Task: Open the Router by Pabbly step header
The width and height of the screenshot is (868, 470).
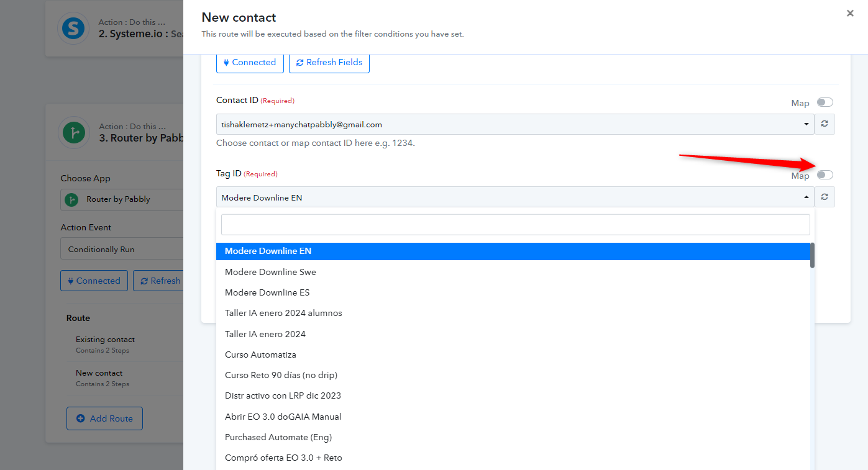Action: pos(115,132)
